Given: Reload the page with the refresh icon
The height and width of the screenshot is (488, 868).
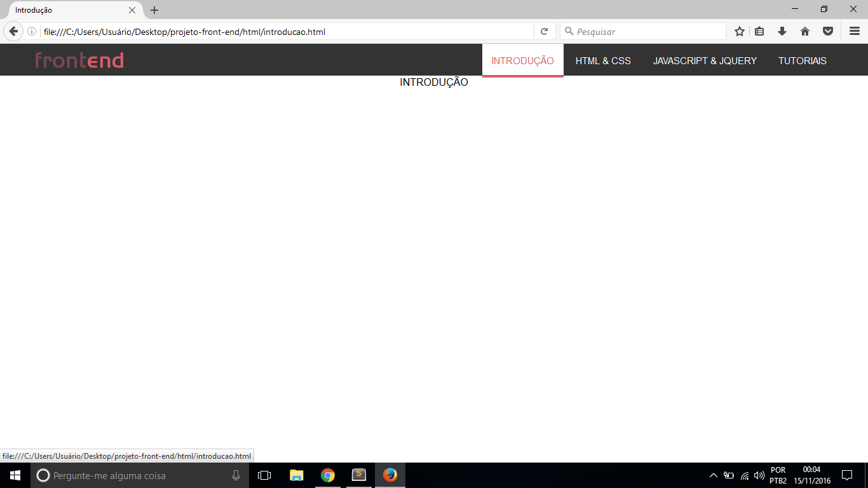Looking at the screenshot, I should pyautogui.click(x=545, y=31).
